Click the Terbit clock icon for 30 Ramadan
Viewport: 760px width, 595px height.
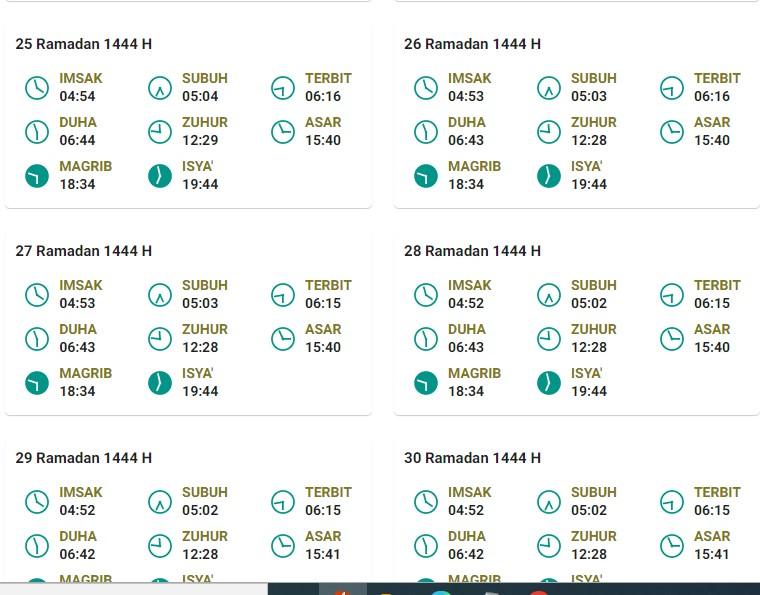click(672, 502)
